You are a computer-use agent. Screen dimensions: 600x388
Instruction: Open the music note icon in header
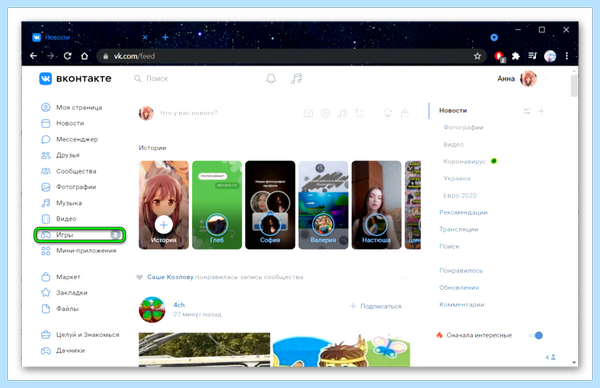297,79
